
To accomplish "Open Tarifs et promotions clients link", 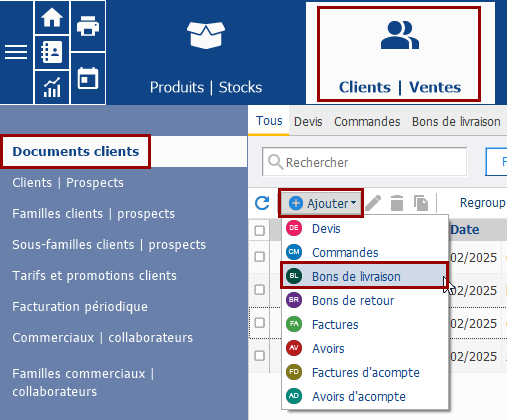I will [94, 276].
